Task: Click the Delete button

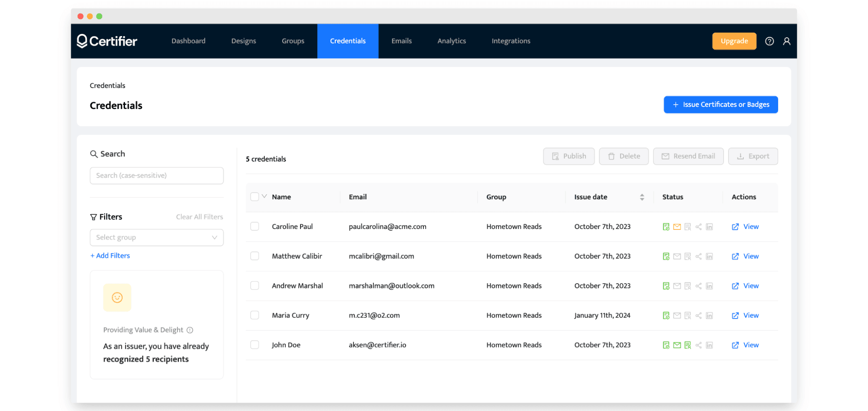Action: [624, 156]
